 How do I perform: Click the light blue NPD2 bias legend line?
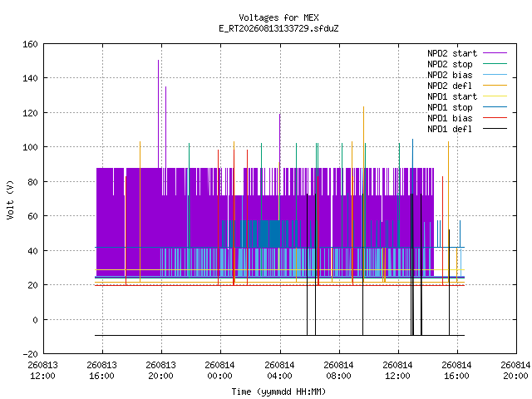tap(495, 75)
